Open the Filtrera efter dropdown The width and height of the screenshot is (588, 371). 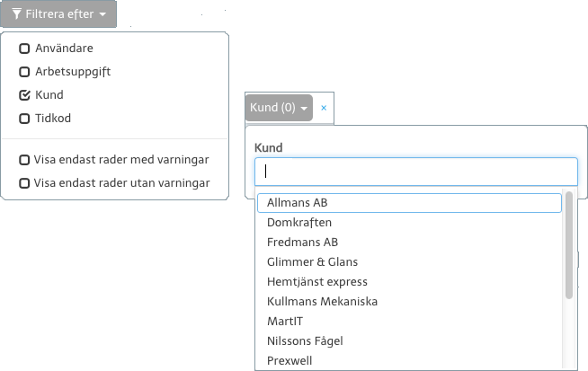pyautogui.click(x=59, y=14)
